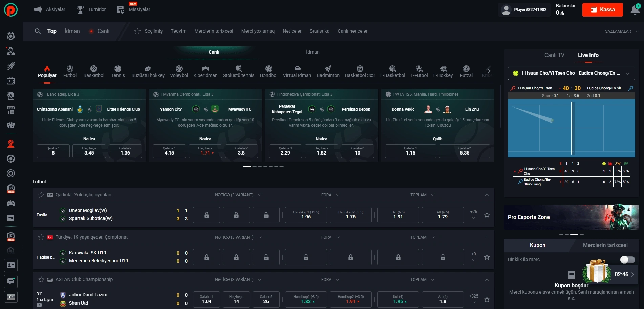Click the search magnifier icon
Screen dimensions: 644x309
(38, 31)
